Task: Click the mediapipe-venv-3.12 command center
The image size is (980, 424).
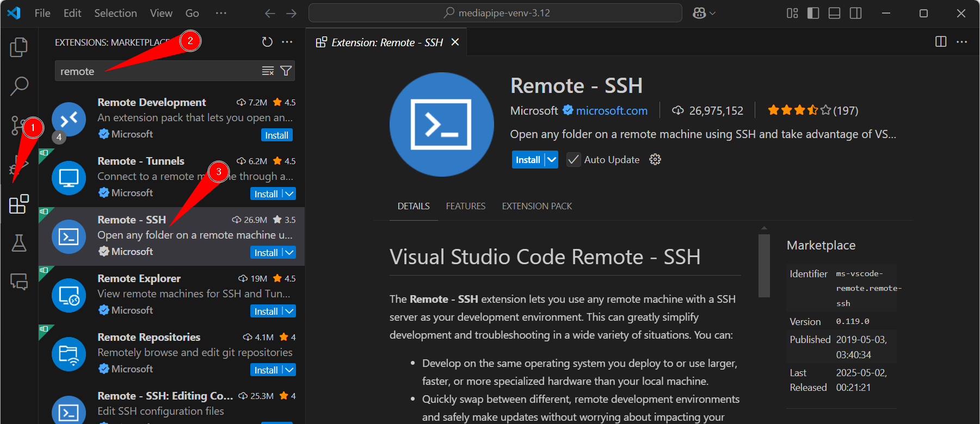Action: tap(495, 13)
